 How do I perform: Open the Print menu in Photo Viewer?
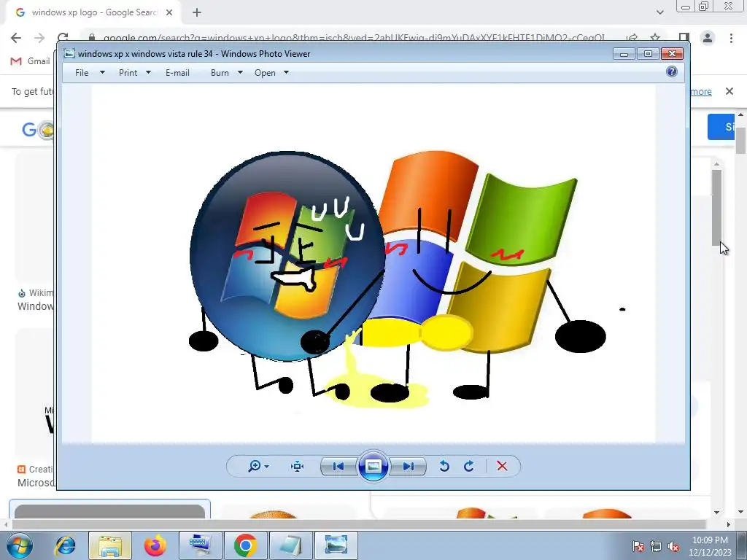[x=128, y=73]
